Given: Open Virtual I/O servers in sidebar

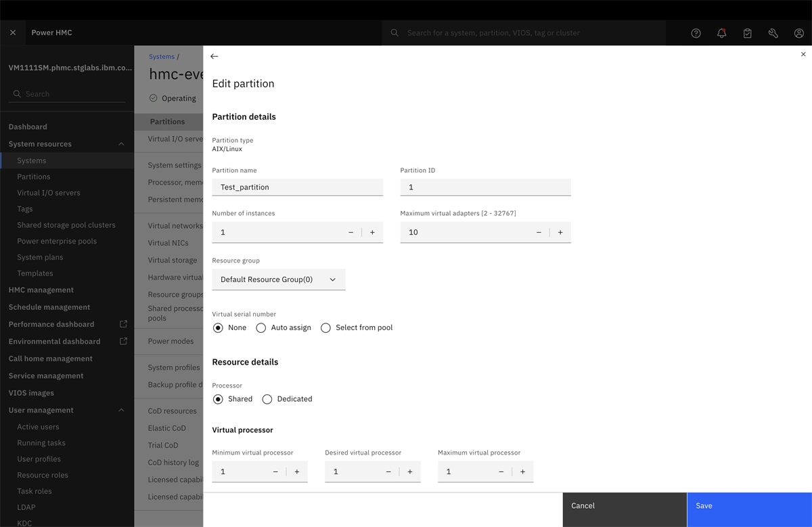Looking at the screenshot, I should click(49, 193).
